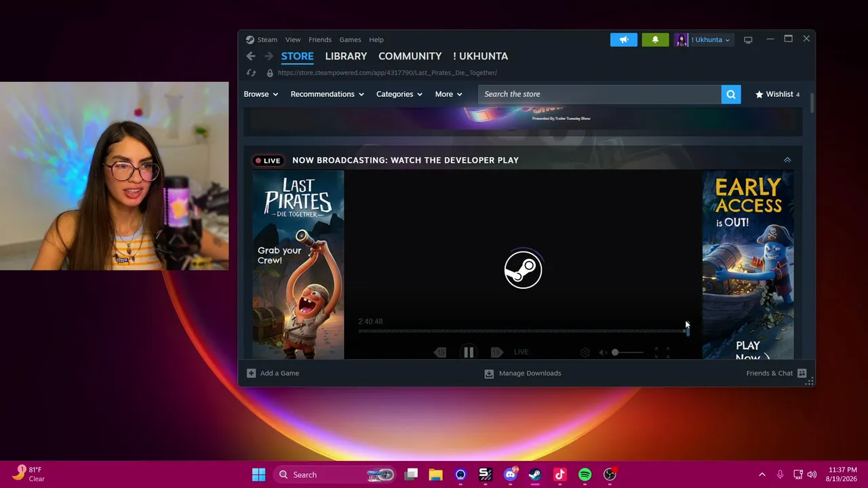Click the microphone tray icon
The height and width of the screenshot is (488, 868).
pos(780,474)
